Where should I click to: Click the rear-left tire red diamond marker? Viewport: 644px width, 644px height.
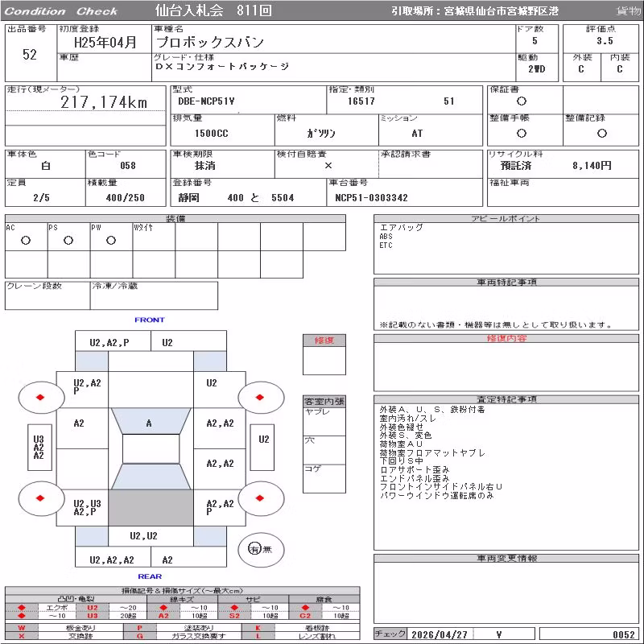[39, 497]
